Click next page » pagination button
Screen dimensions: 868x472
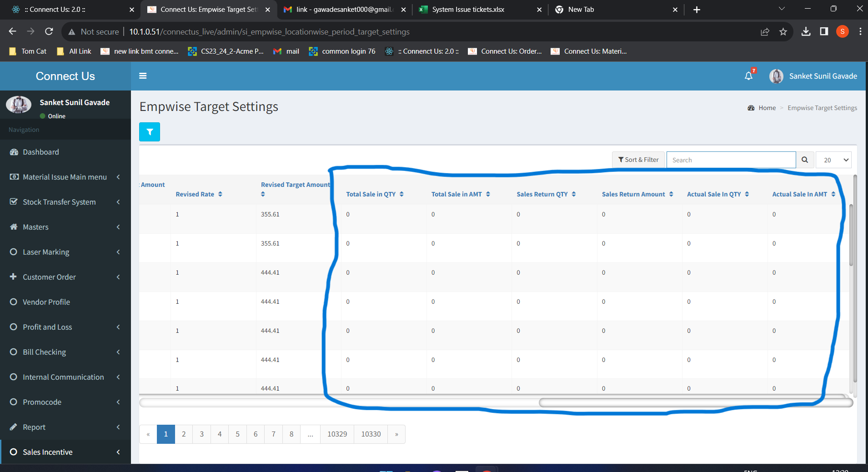tap(396, 434)
